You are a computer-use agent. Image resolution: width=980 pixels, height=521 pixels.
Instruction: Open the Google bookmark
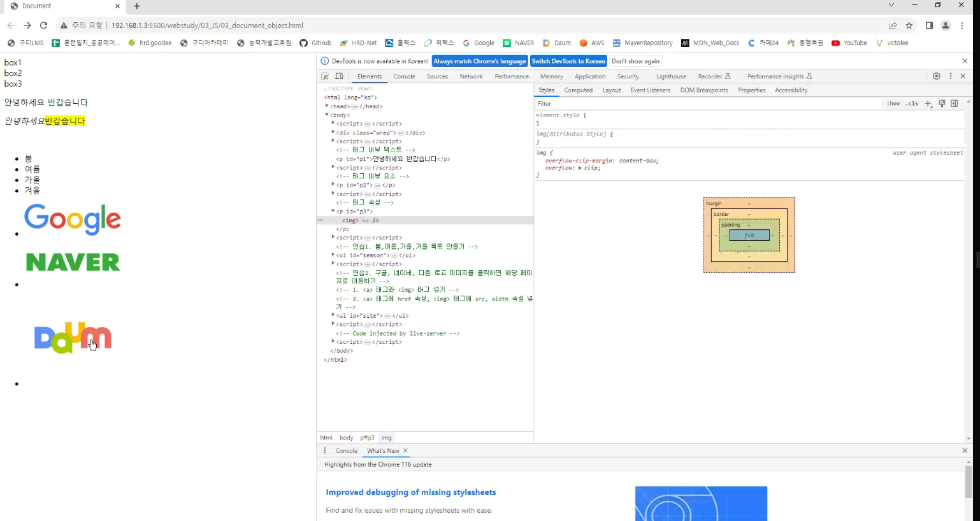pos(479,43)
